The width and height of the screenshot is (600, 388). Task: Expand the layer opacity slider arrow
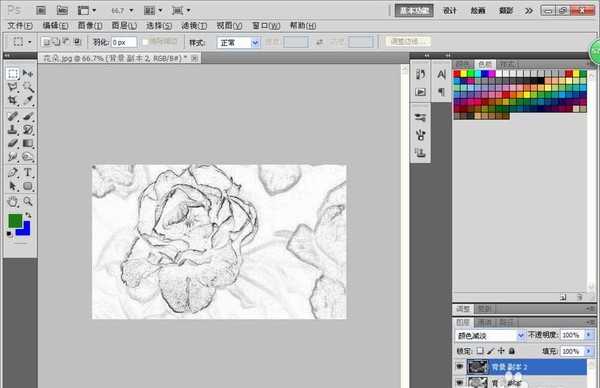[x=589, y=335]
